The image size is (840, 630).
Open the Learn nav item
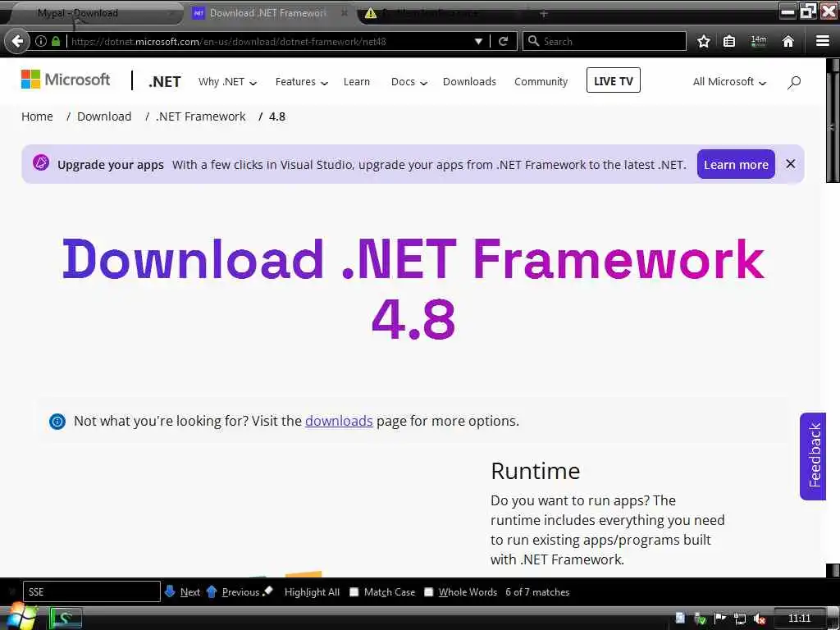click(356, 82)
